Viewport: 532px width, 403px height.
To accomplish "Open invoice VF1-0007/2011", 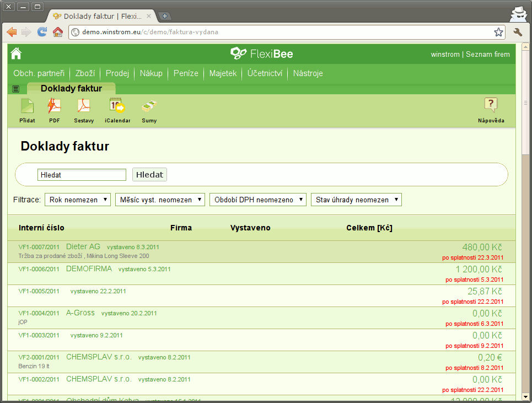I will tap(39, 248).
